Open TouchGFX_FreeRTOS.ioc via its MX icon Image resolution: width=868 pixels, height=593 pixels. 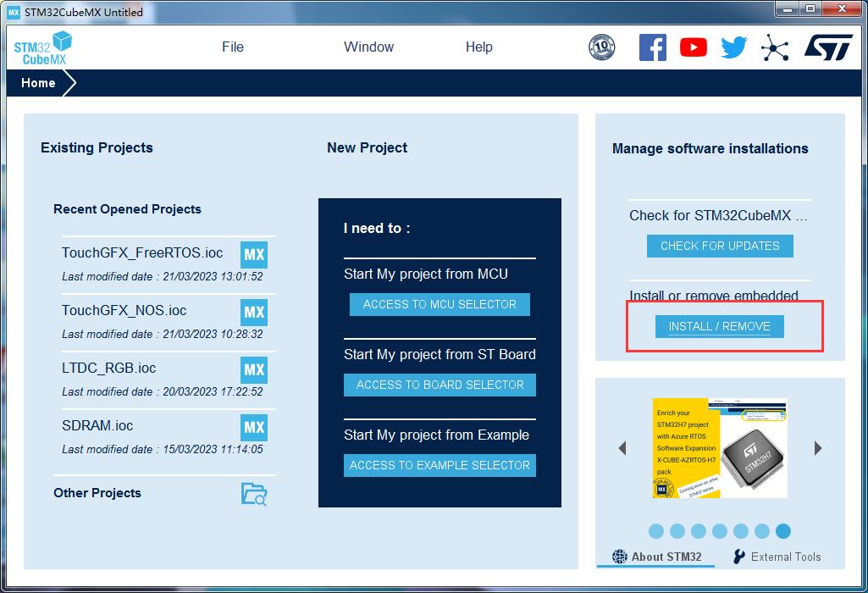point(254,255)
